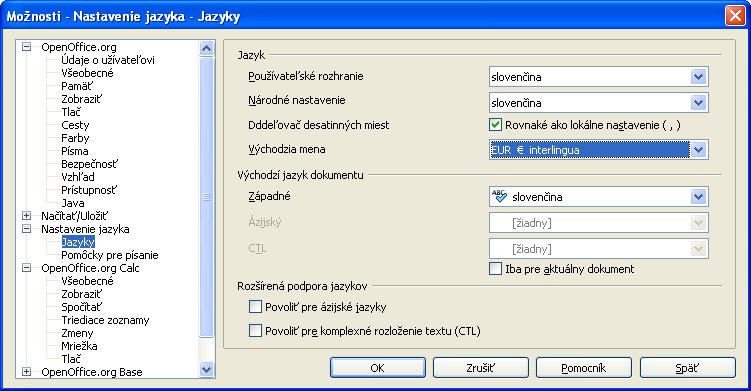Collapse the OpenOffice.org Calc tree node
Viewport: 751px width, 391px height.
27,268
